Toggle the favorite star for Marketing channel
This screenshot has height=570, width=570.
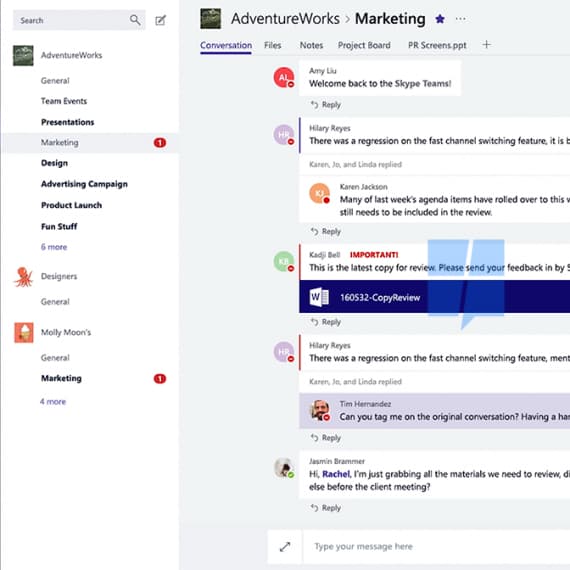(440, 19)
